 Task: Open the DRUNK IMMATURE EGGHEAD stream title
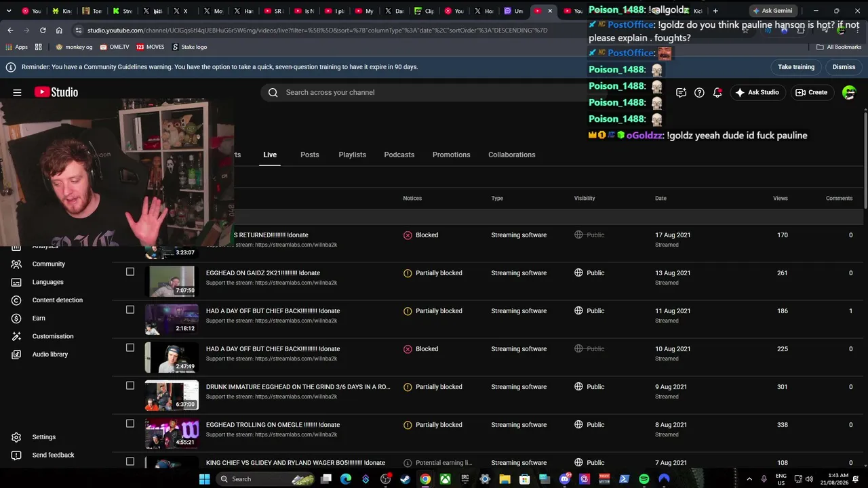(298, 387)
